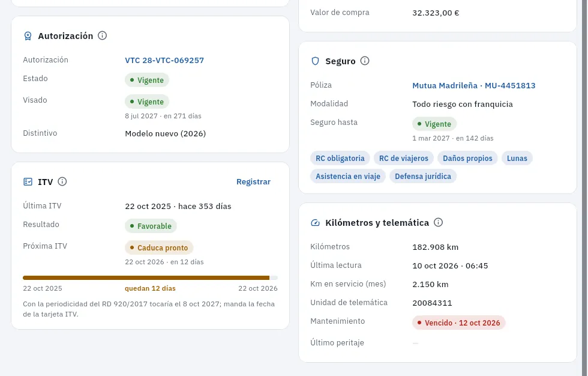The height and width of the screenshot is (376, 588).
Task: Click the Daños propios coverage chip
Action: 467,159
